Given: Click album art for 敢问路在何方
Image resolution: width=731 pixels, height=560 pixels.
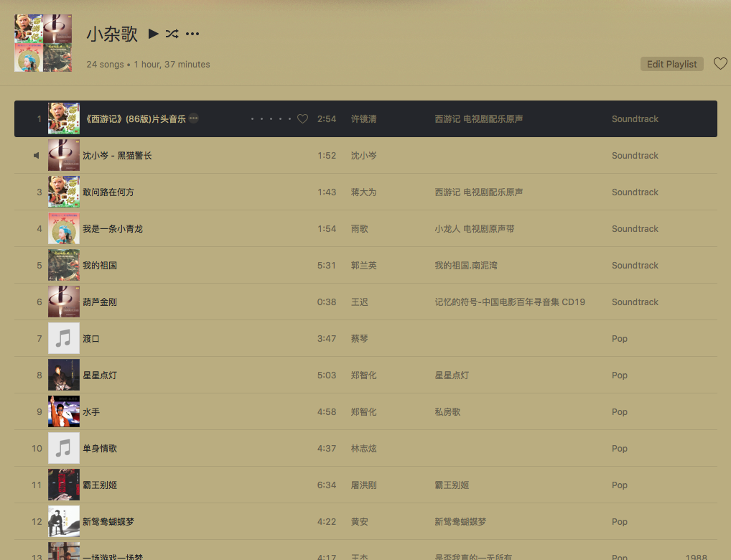Looking at the screenshot, I should pyautogui.click(x=64, y=192).
